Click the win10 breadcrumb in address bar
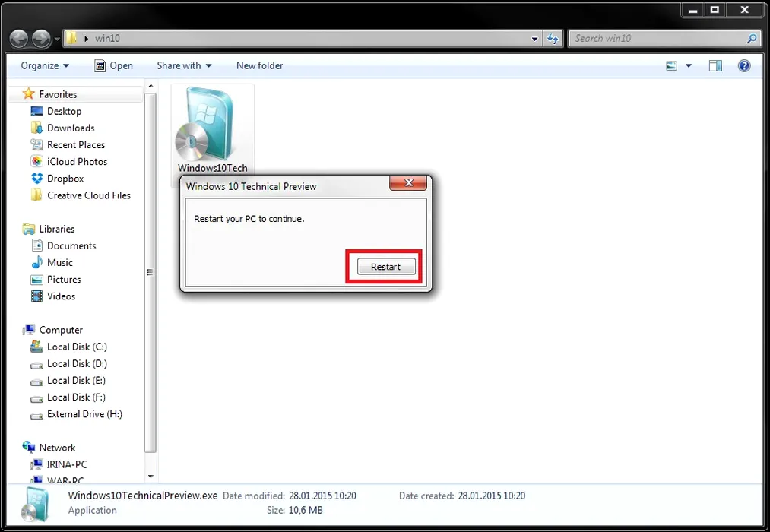Screen dimensions: 770x532 coord(107,38)
